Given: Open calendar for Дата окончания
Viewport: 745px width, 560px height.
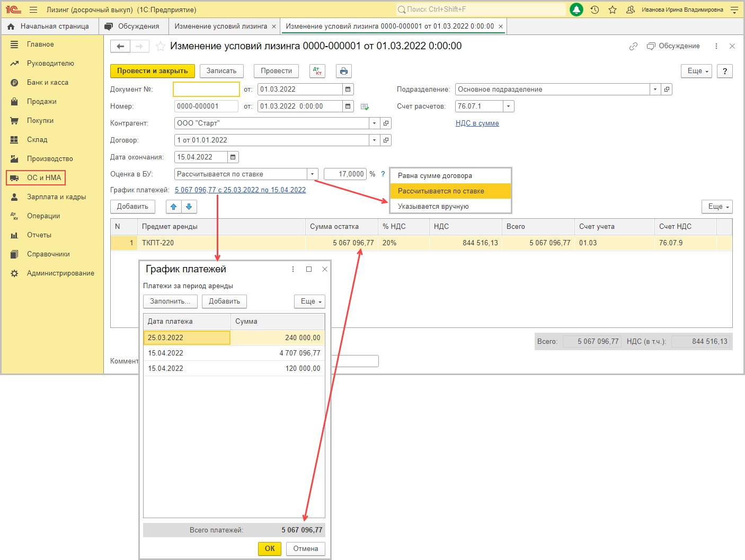Looking at the screenshot, I should [233, 157].
